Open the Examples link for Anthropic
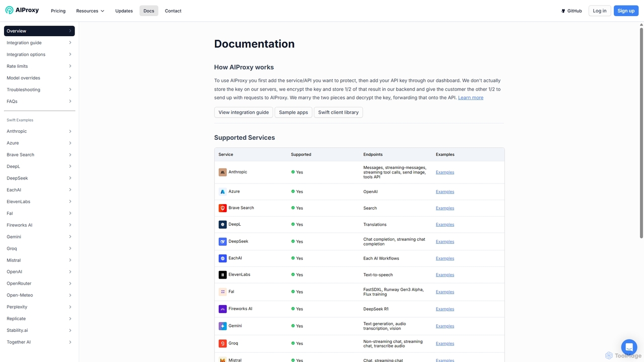 click(x=445, y=172)
